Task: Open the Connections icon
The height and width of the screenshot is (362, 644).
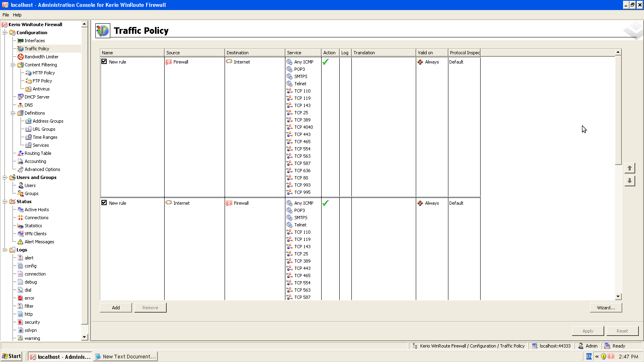Action: [21, 218]
